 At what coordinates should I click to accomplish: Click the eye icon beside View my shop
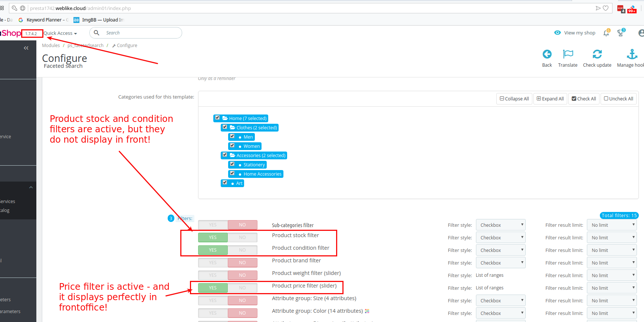557,33
